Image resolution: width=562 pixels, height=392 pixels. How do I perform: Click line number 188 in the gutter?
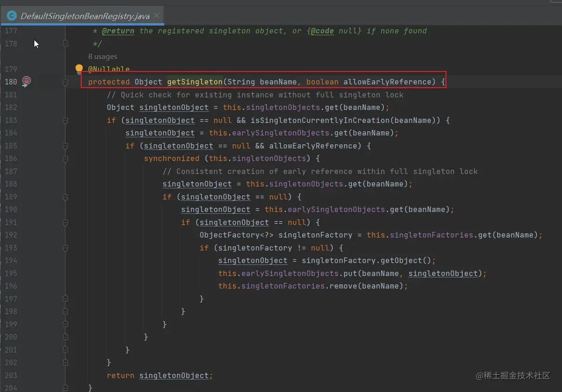coord(10,184)
